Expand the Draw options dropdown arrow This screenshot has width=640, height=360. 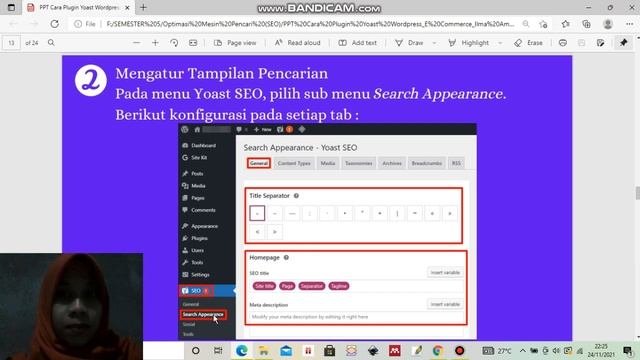pyautogui.click(x=434, y=42)
